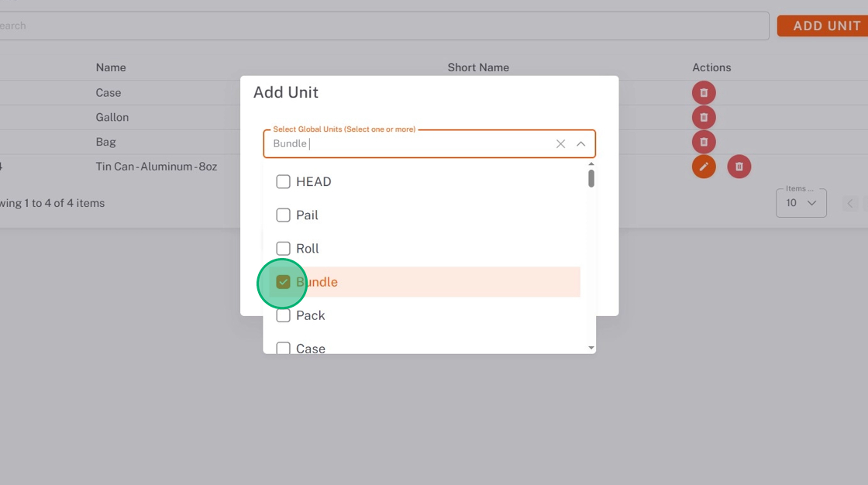The width and height of the screenshot is (868, 485).
Task: Uncheck the Bundle unit checkbox
Action: tap(284, 282)
